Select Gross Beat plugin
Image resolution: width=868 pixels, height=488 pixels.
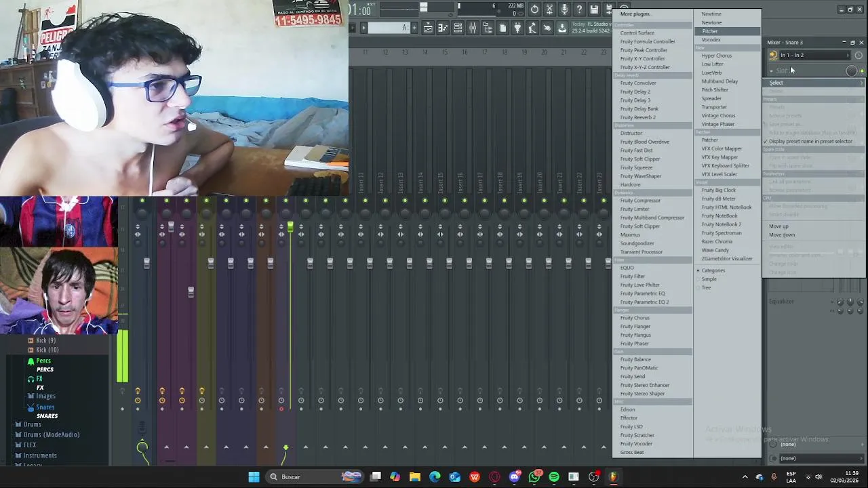tap(632, 453)
